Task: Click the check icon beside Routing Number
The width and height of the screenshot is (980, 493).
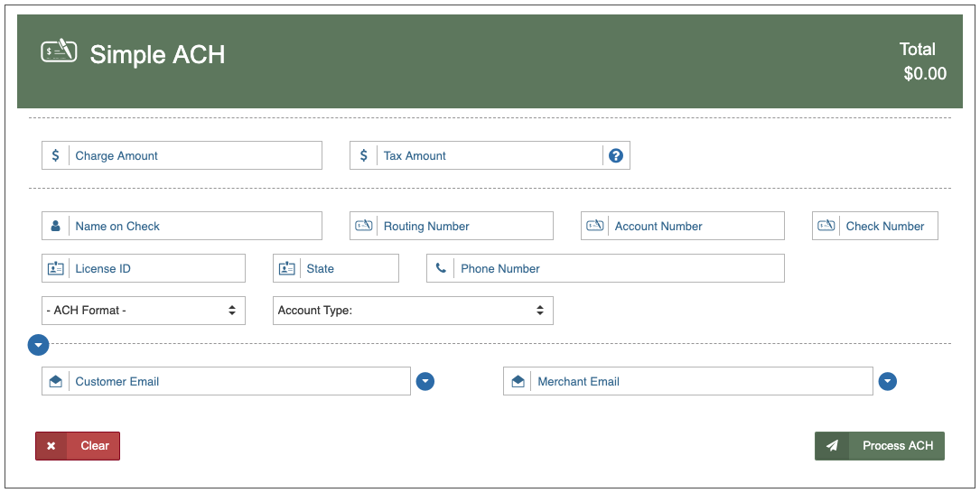Action: [x=363, y=226]
